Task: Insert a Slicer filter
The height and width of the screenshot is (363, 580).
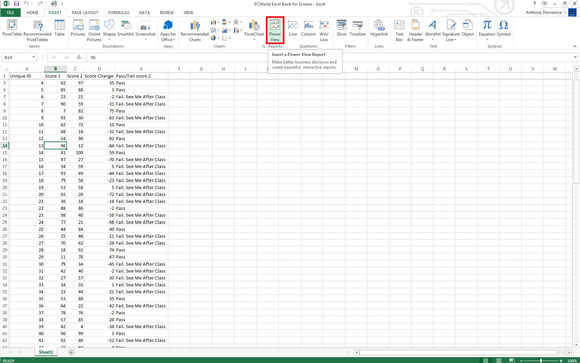Action: click(341, 28)
